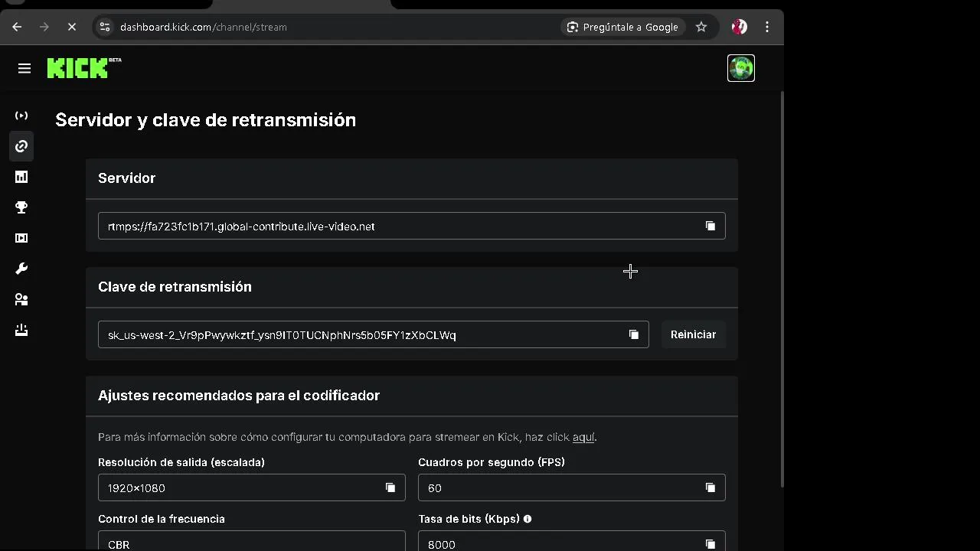Click Pregúntale a Google button
The width and height of the screenshot is (980, 551).
tap(622, 27)
